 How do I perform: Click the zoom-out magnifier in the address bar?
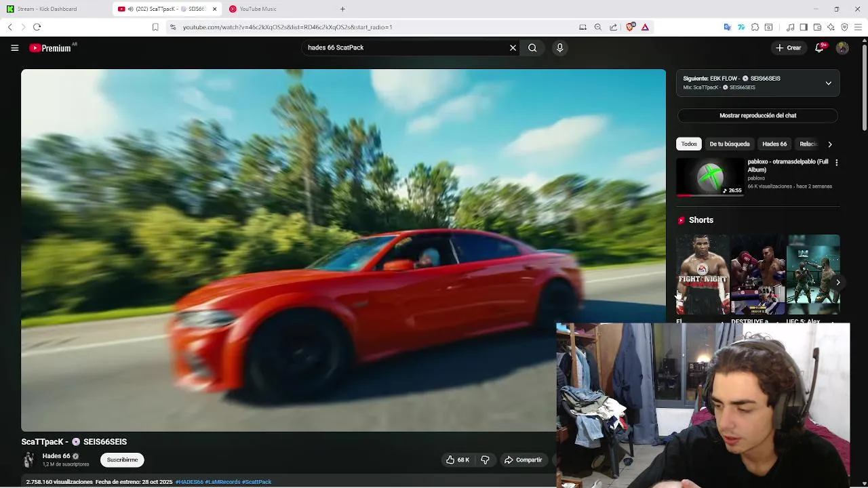597,27
